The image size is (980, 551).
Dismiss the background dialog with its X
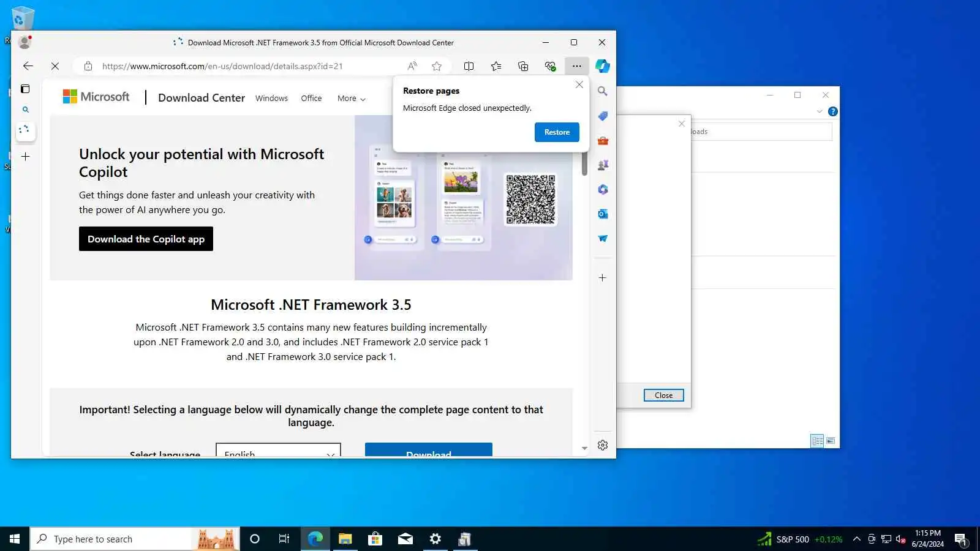pyautogui.click(x=682, y=124)
